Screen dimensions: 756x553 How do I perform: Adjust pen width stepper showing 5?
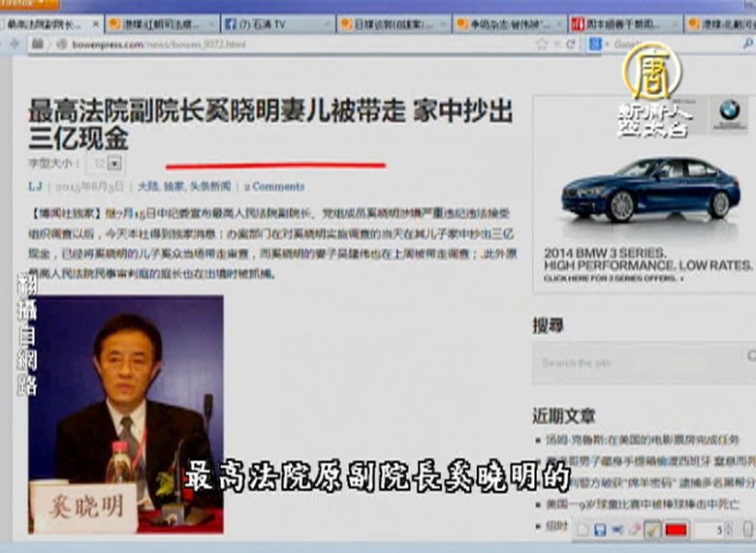coord(725,530)
